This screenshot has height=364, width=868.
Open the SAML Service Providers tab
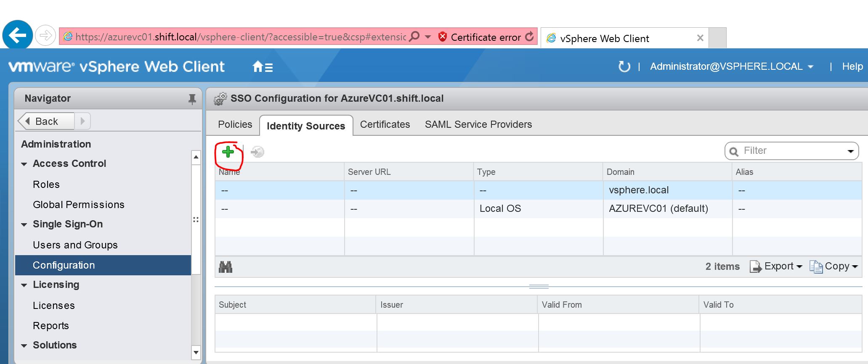pyautogui.click(x=478, y=124)
